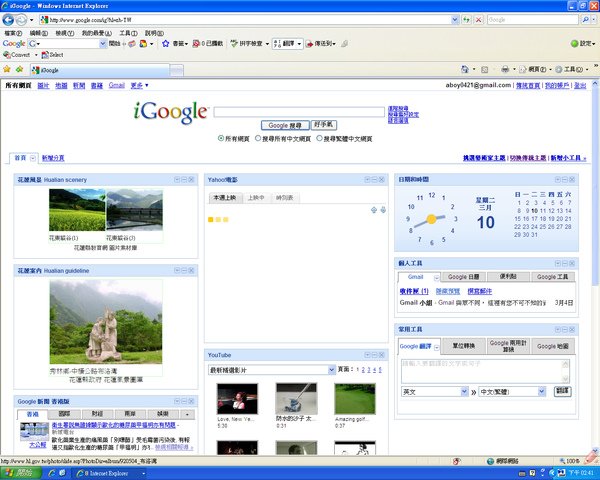Open YouTube page 2 link
This screenshot has height=480, width=600.
363,370
